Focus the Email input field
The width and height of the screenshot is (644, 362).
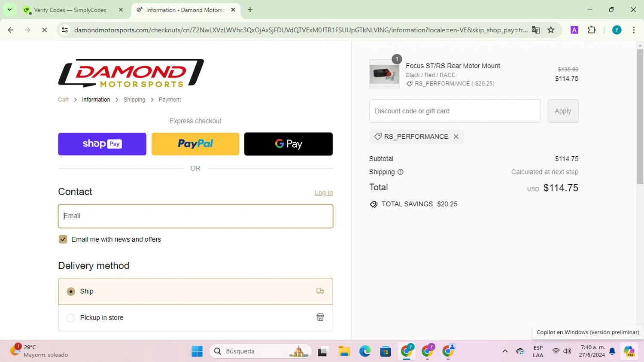pos(195,216)
